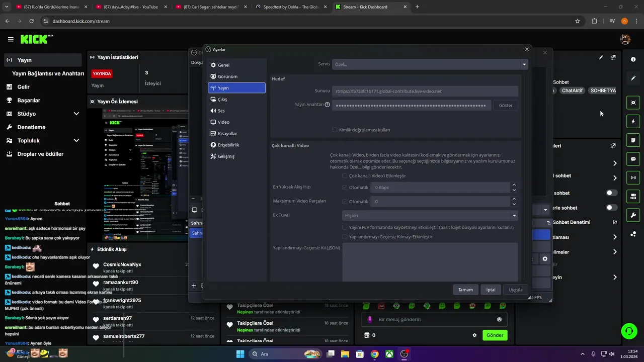Open Yayın Bağlantısı ve Anahtarı page
The image size is (644, 362).
pos(48,73)
